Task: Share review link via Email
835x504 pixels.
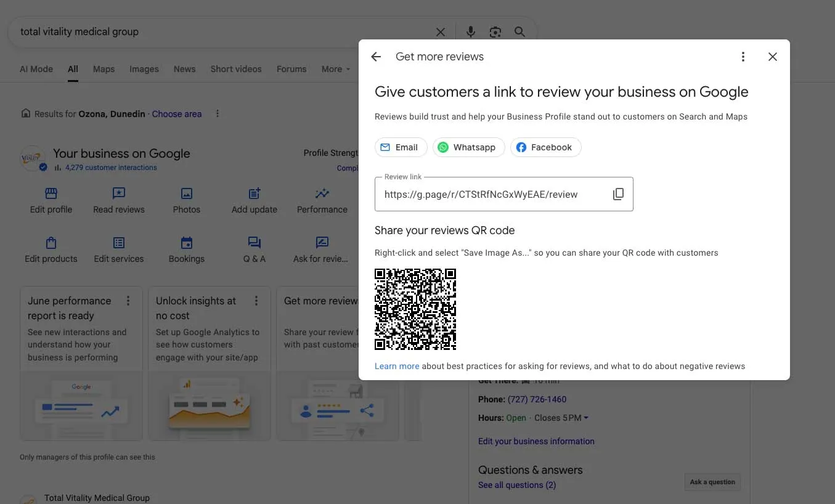Action: [x=401, y=147]
